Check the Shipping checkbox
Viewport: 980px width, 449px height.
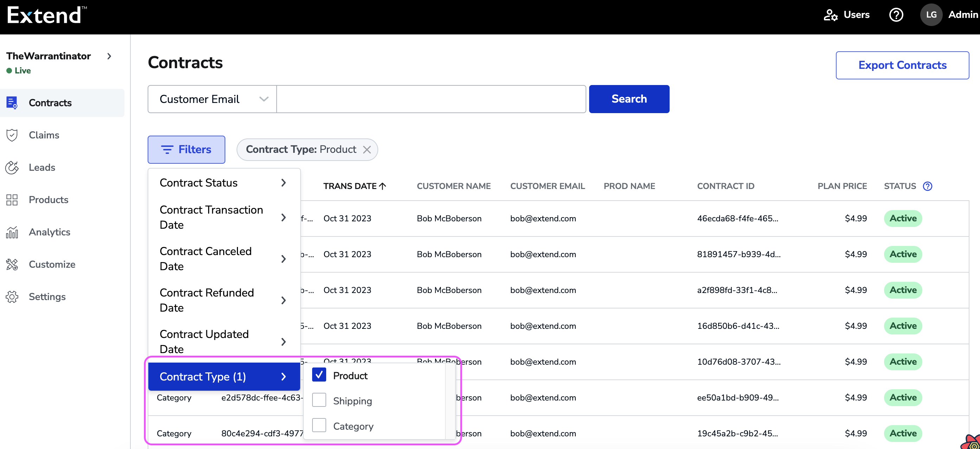pos(319,400)
